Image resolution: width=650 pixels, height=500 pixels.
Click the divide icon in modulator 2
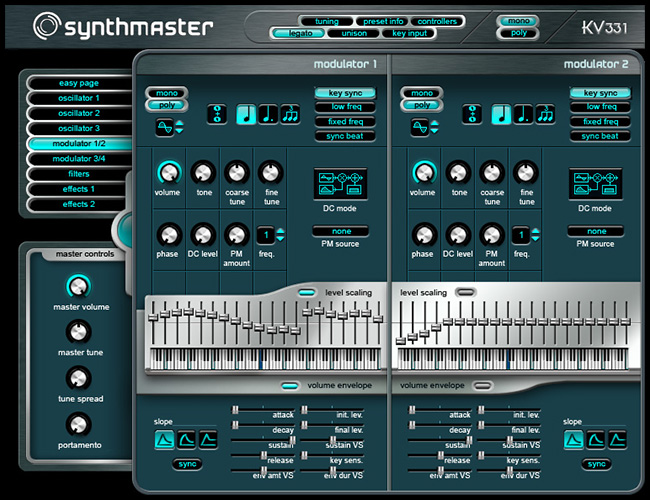[472, 114]
